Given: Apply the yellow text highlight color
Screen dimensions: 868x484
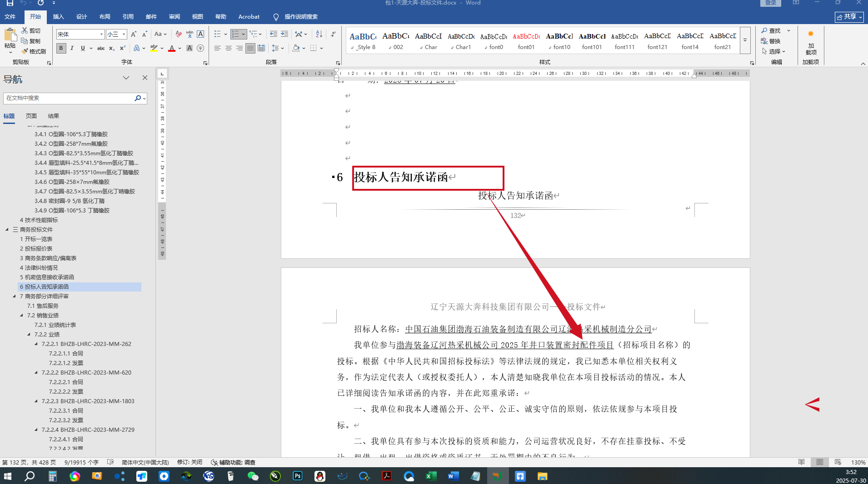Looking at the screenshot, I should pos(154,48).
